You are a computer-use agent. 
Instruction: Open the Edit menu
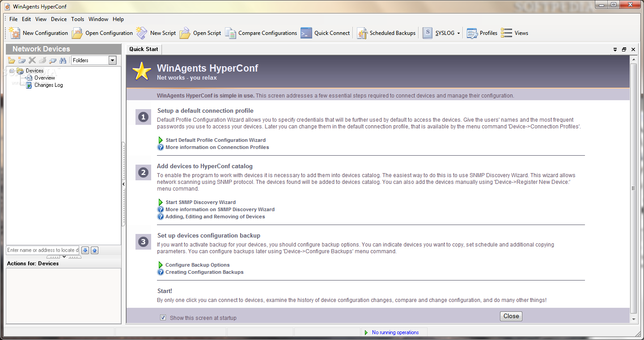[x=26, y=19]
